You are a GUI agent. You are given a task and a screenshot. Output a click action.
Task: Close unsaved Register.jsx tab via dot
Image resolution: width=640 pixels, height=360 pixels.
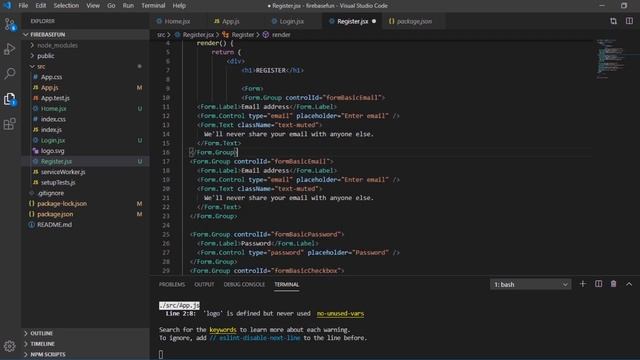pyautogui.click(x=373, y=21)
